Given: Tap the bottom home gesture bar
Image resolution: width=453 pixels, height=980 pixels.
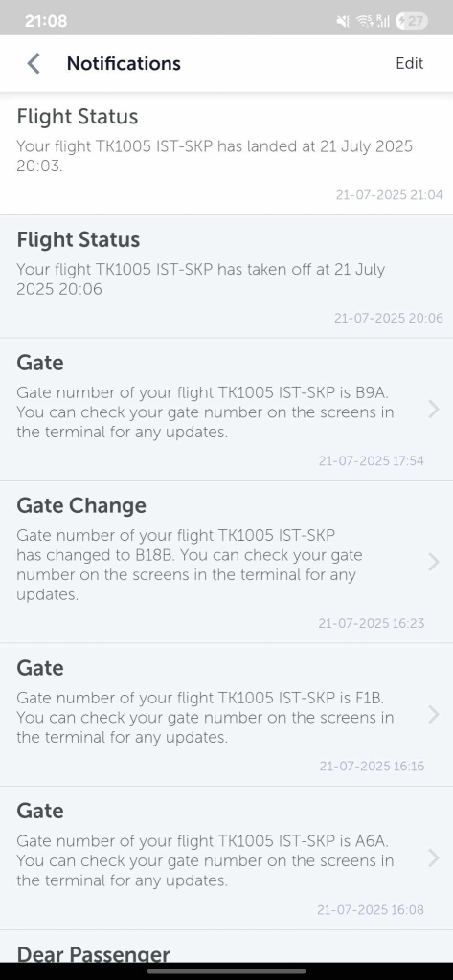Looking at the screenshot, I should click(x=226, y=971).
